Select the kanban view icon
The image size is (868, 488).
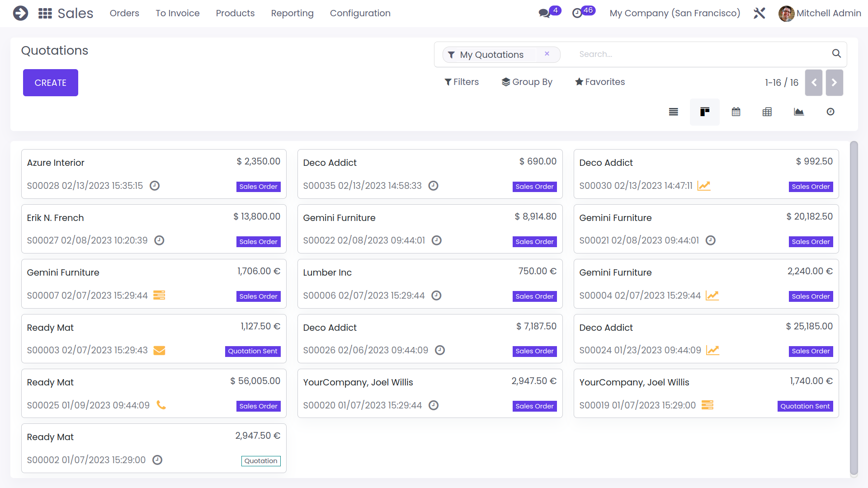(x=704, y=112)
